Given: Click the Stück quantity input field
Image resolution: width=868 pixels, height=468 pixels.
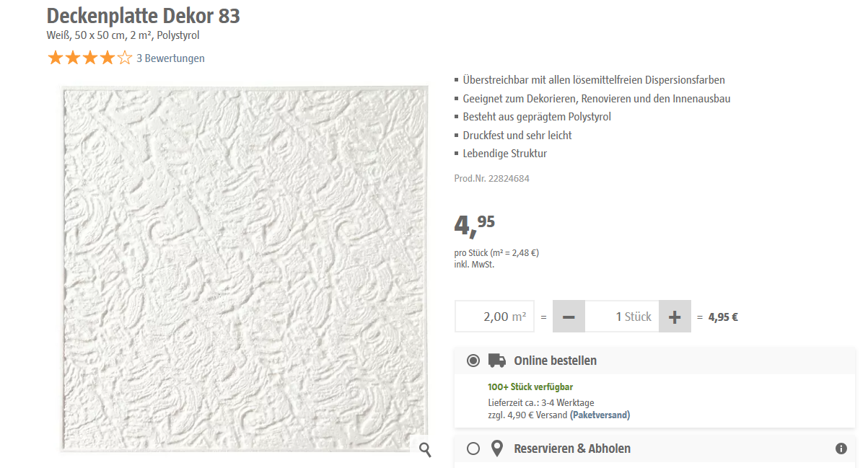Looking at the screenshot, I should [x=621, y=317].
